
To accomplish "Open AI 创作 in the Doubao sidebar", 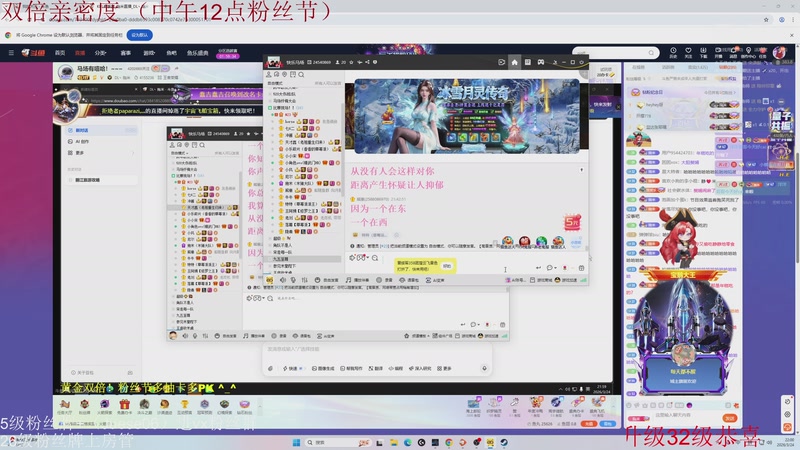I will point(82,141).
